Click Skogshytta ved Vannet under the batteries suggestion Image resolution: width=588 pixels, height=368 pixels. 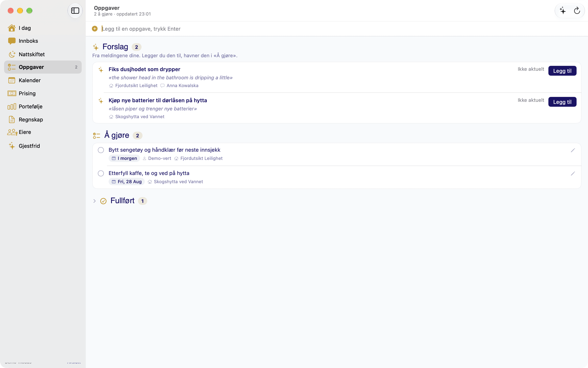pyautogui.click(x=140, y=117)
